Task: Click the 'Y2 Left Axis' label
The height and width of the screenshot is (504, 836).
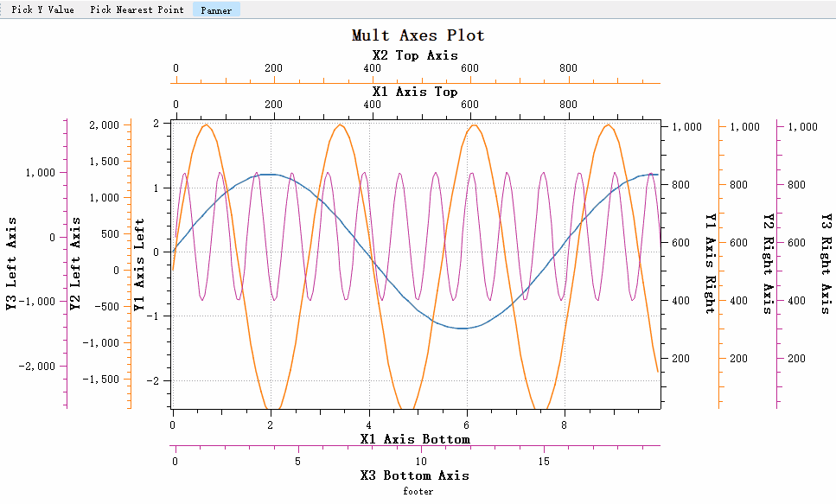Action: (75, 264)
